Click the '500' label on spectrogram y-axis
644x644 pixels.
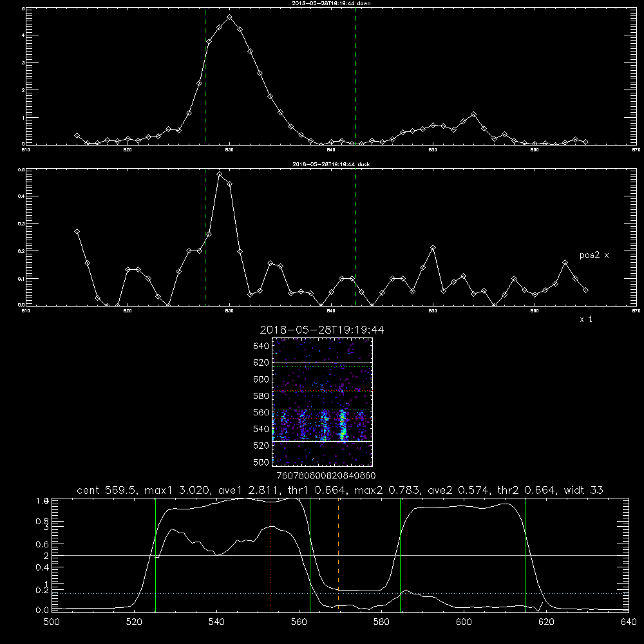(x=261, y=462)
